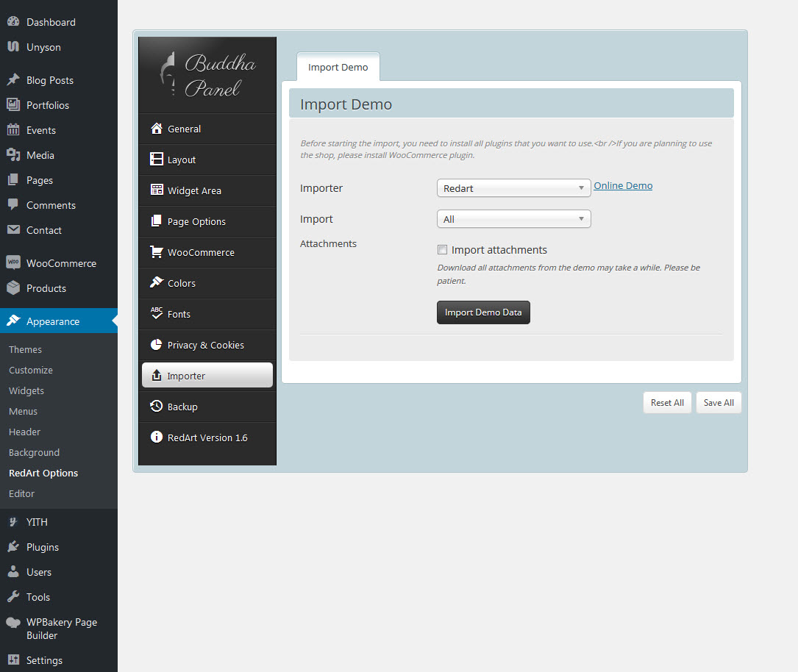Click the General home icon
Viewport: 798px width, 672px height.
[156, 129]
